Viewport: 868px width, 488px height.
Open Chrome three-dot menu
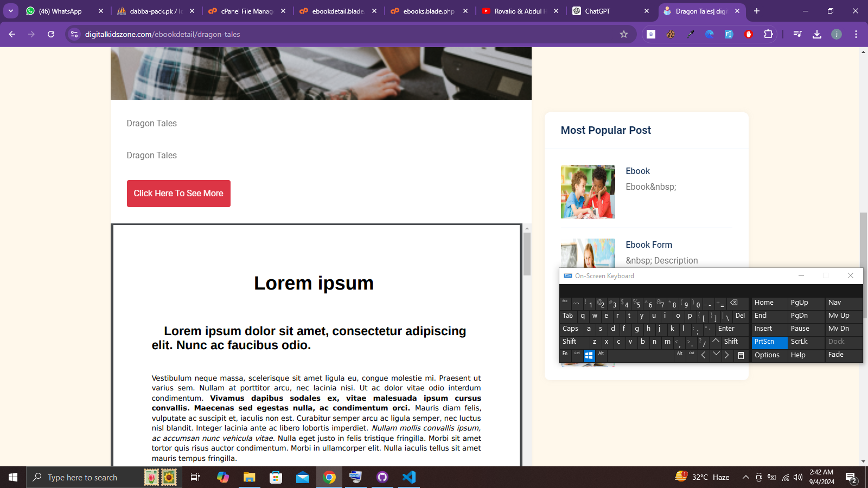click(856, 34)
